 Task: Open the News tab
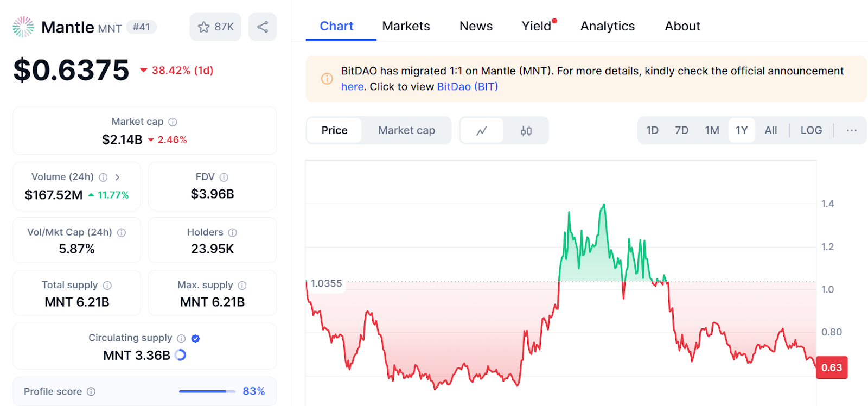pyautogui.click(x=476, y=26)
